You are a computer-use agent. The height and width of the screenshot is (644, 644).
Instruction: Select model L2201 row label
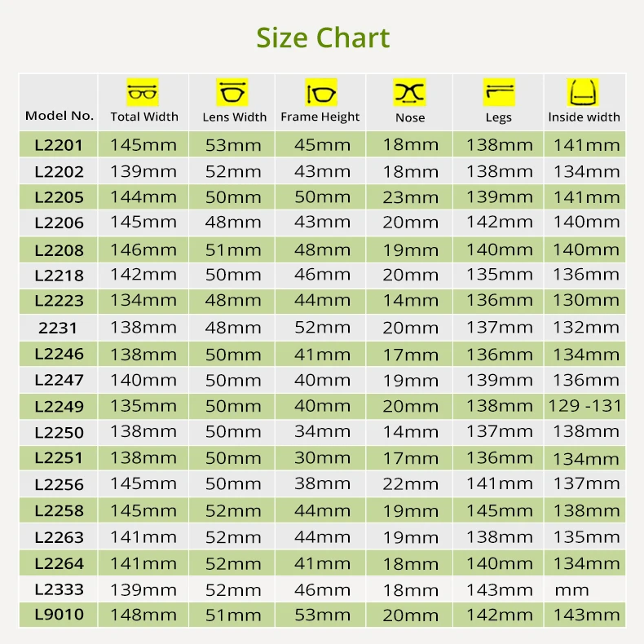59,145
